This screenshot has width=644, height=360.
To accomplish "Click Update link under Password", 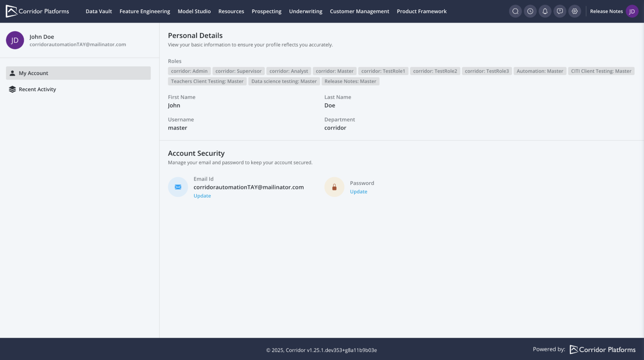I will (x=358, y=192).
